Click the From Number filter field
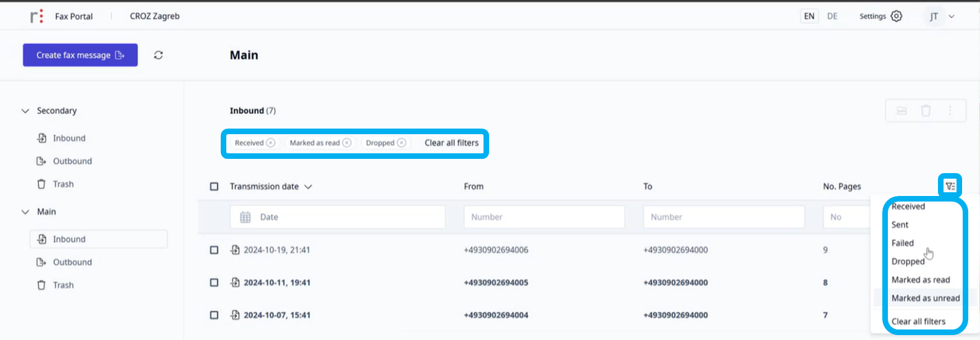 543,217
